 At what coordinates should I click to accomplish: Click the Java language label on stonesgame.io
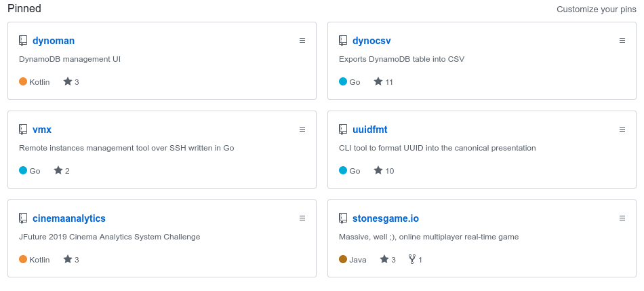[x=358, y=260]
